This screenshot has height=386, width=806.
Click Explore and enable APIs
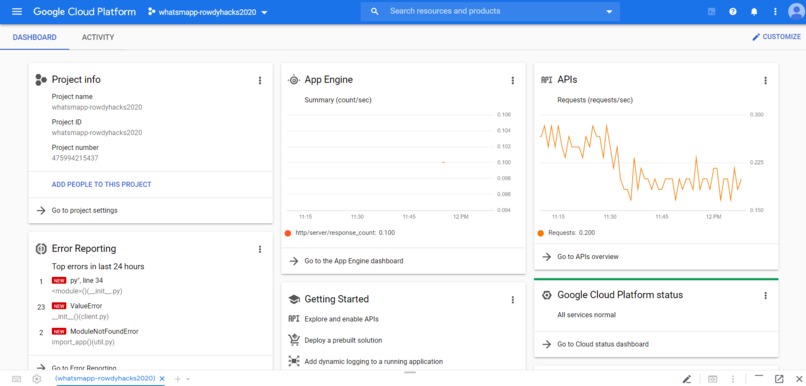click(341, 319)
